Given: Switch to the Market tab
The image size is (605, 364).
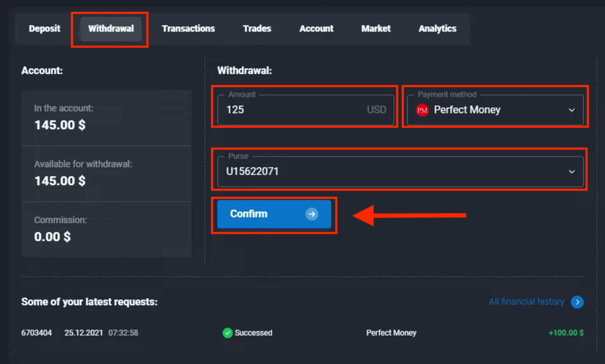Looking at the screenshot, I should pyautogui.click(x=376, y=29).
